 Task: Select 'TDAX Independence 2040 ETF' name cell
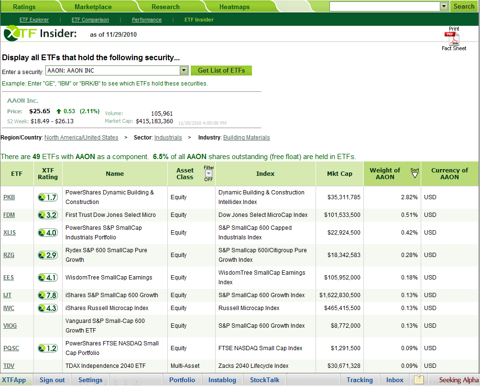[105, 366]
